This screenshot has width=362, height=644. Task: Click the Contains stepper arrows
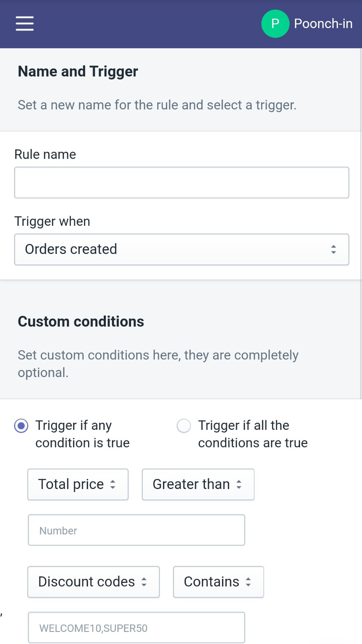click(x=249, y=582)
